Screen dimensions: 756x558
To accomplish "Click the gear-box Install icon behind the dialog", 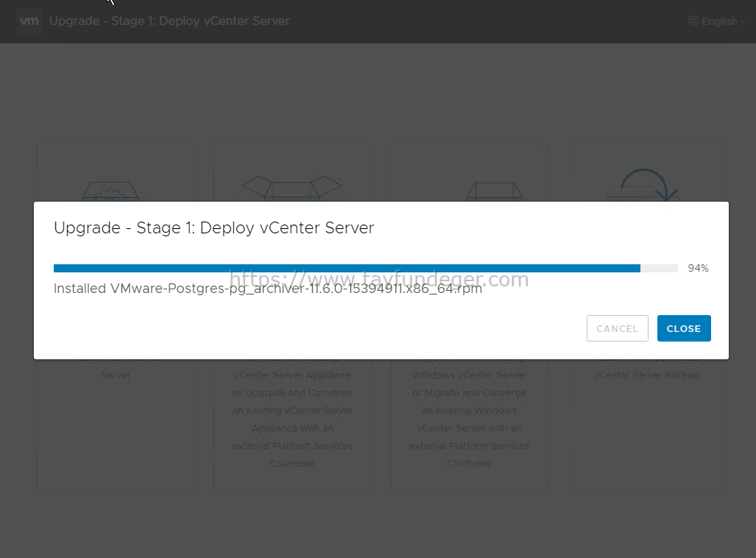I will [111, 191].
